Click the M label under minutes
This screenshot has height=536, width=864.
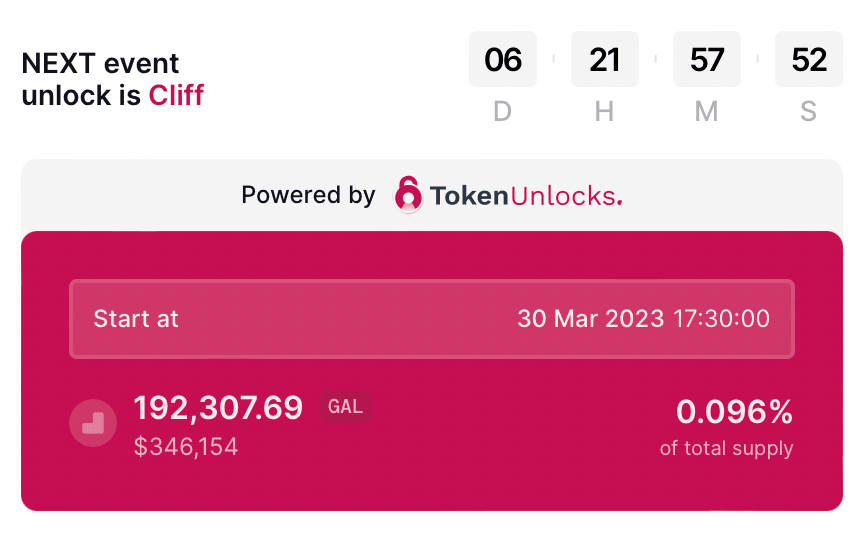tap(707, 111)
